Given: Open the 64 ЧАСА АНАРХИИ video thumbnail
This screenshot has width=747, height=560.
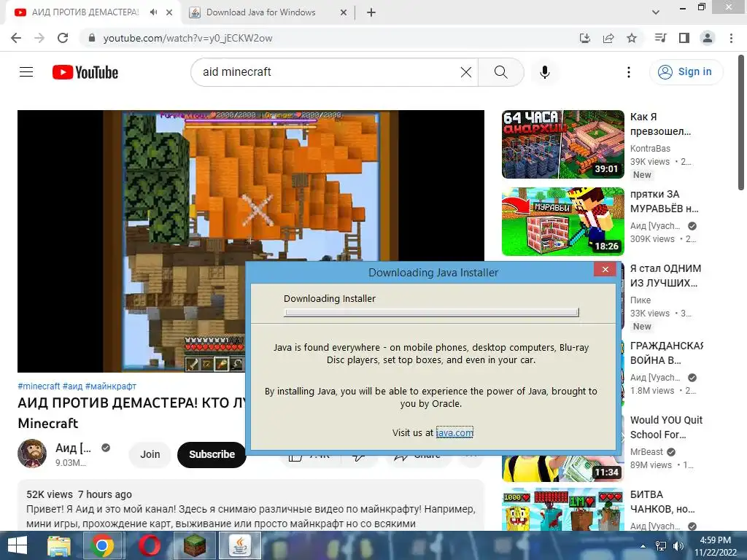Looking at the screenshot, I should (562, 144).
